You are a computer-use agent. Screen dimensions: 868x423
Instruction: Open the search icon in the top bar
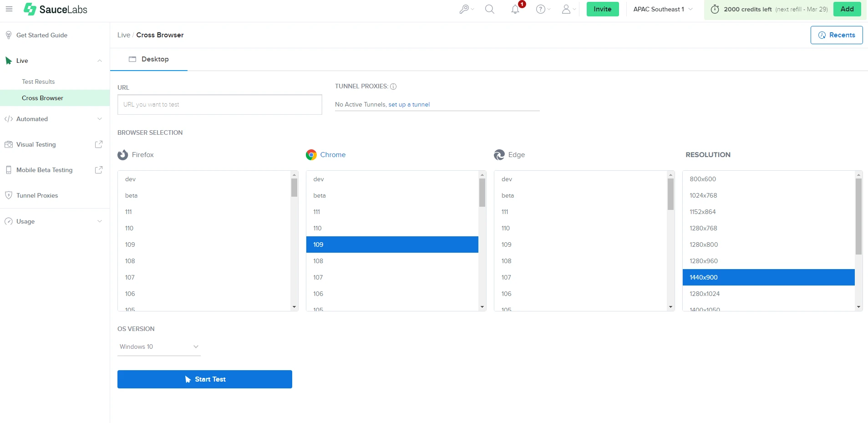(489, 9)
